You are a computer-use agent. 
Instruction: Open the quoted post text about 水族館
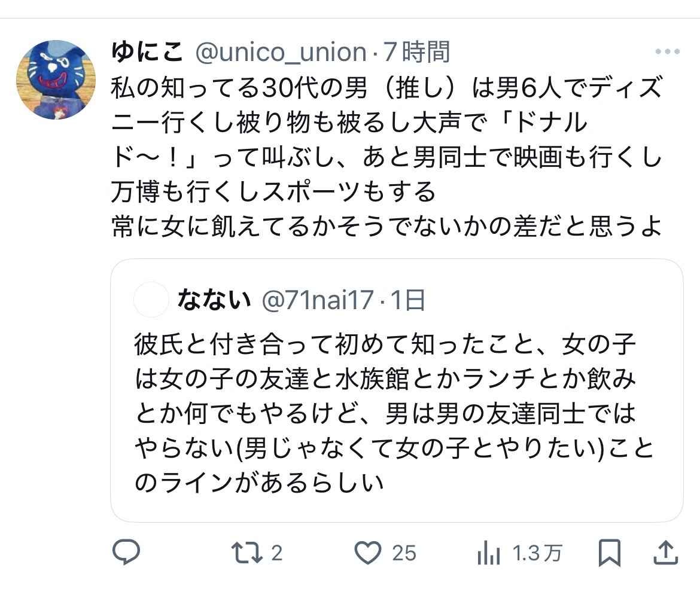(385, 413)
